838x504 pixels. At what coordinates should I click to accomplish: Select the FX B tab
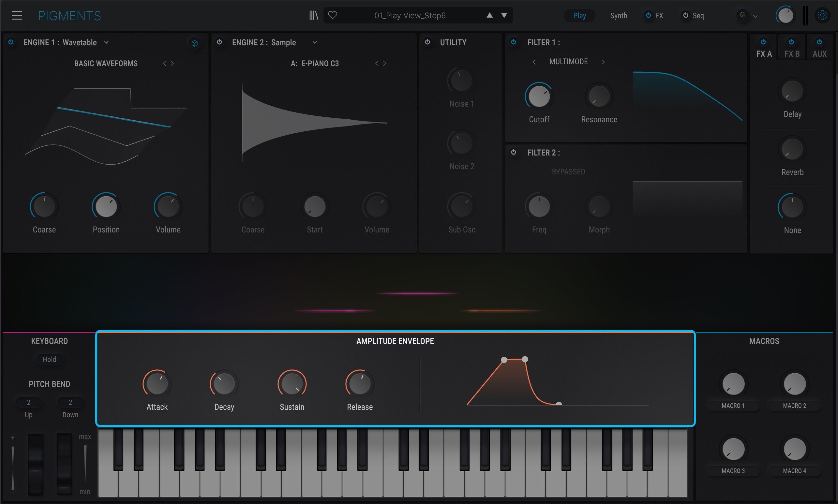pyautogui.click(x=792, y=54)
